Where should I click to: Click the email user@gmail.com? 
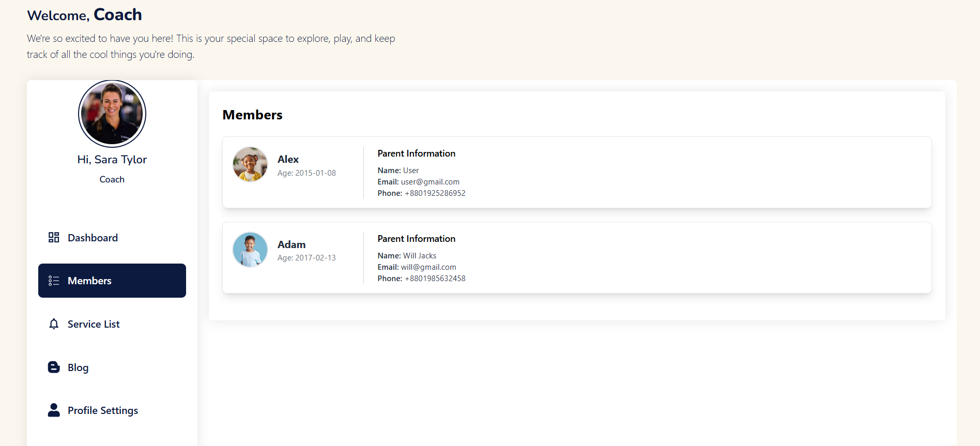(430, 182)
